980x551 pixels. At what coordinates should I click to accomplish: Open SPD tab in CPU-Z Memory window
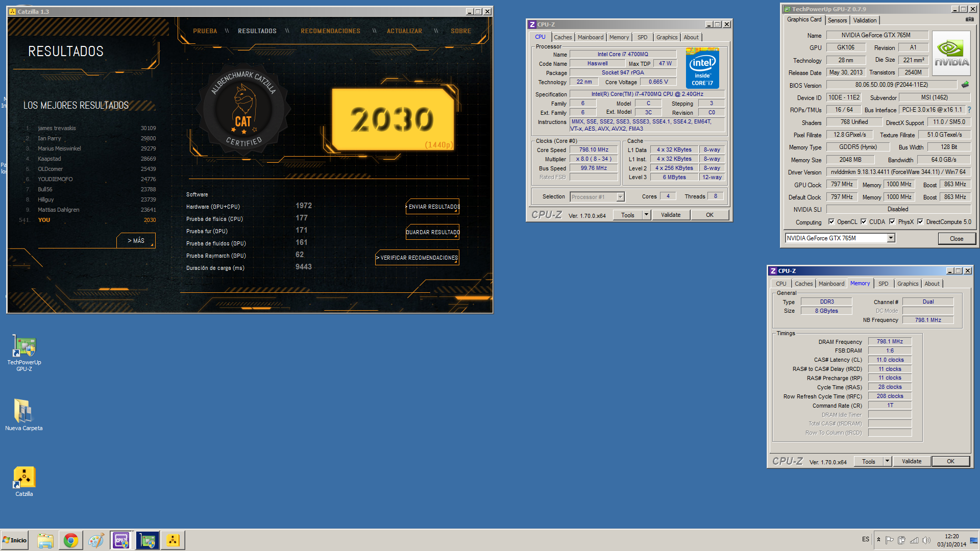point(883,284)
